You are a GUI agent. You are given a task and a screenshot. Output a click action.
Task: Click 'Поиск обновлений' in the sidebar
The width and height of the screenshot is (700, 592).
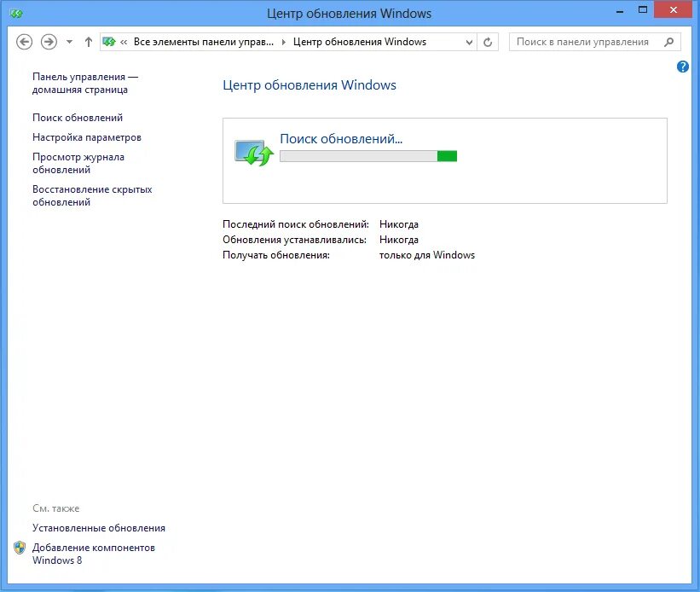click(78, 118)
